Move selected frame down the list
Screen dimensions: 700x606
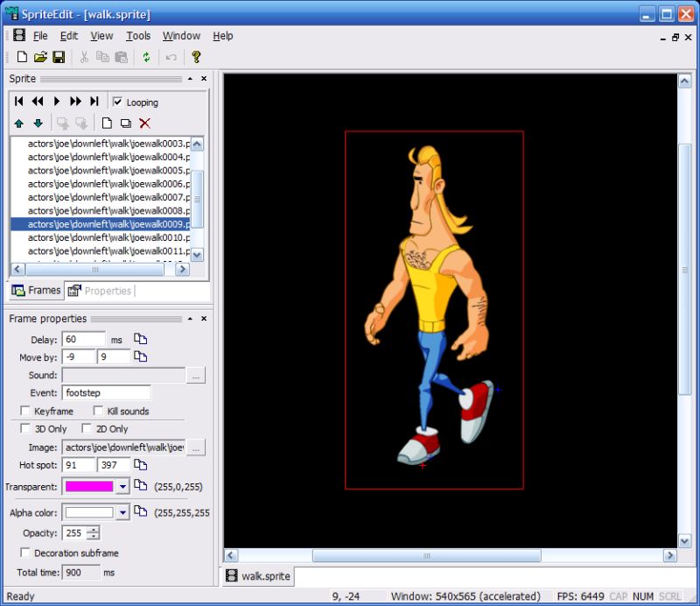coord(38,123)
